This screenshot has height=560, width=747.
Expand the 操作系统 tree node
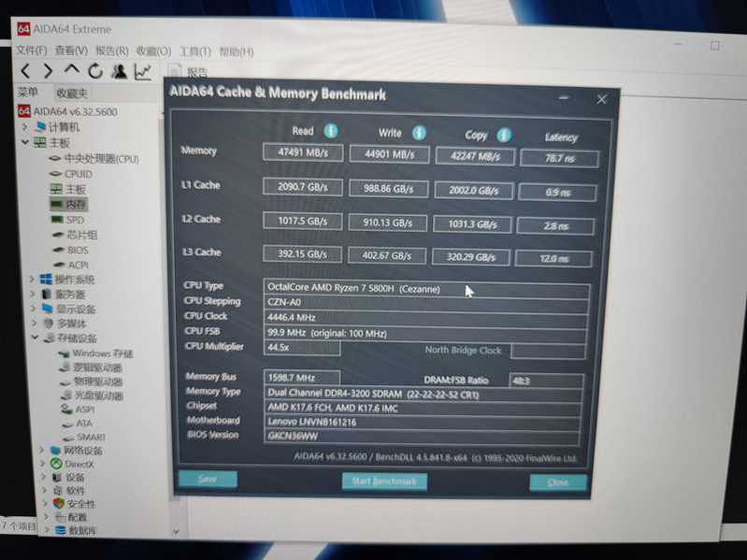[32, 280]
